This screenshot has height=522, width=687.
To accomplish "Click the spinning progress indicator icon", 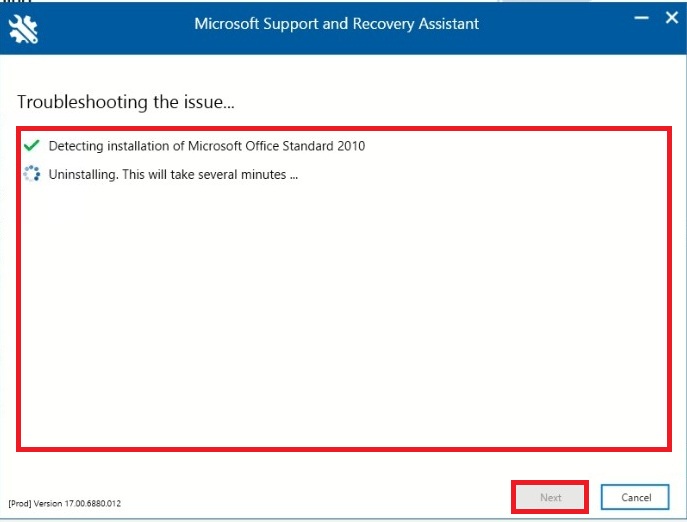I will (x=31, y=174).
